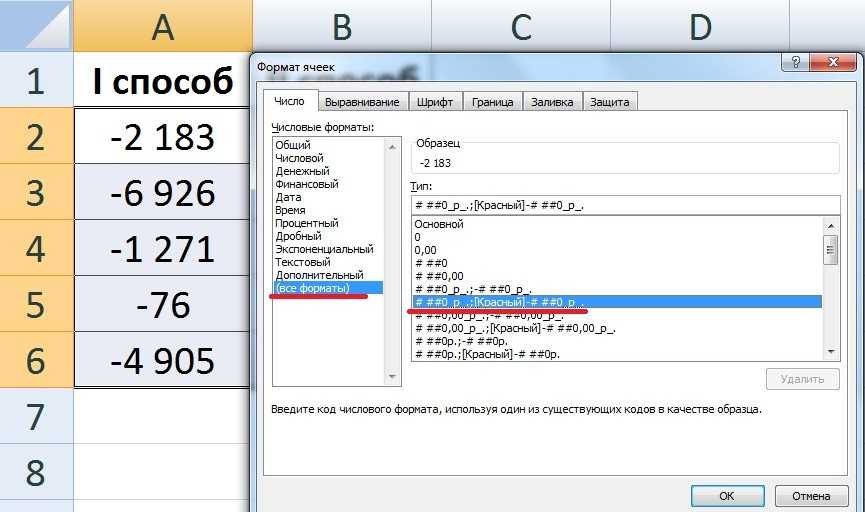This screenshot has width=865, height=512.
Task: Go to the Защита tab
Action: click(x=609, y=102)
